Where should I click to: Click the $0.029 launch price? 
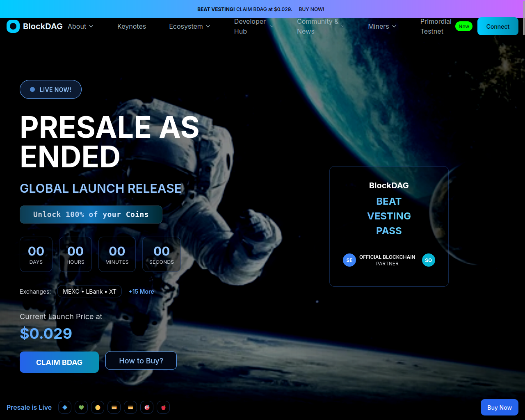46,333
